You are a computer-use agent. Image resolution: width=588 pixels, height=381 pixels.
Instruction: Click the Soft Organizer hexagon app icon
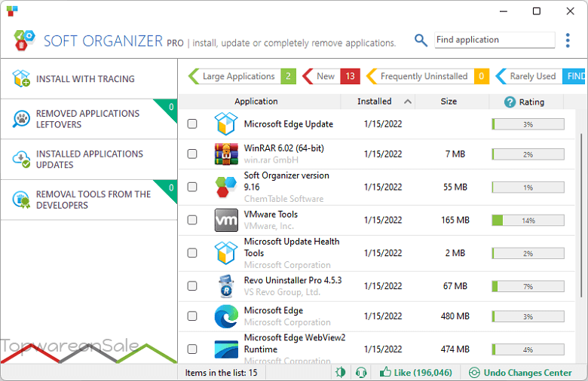coord(226,187)
